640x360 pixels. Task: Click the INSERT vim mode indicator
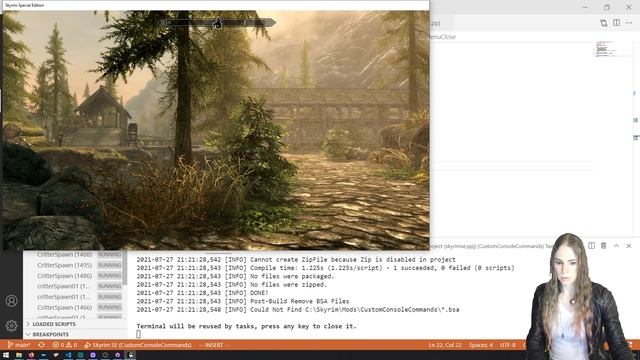tap(214, 345)
